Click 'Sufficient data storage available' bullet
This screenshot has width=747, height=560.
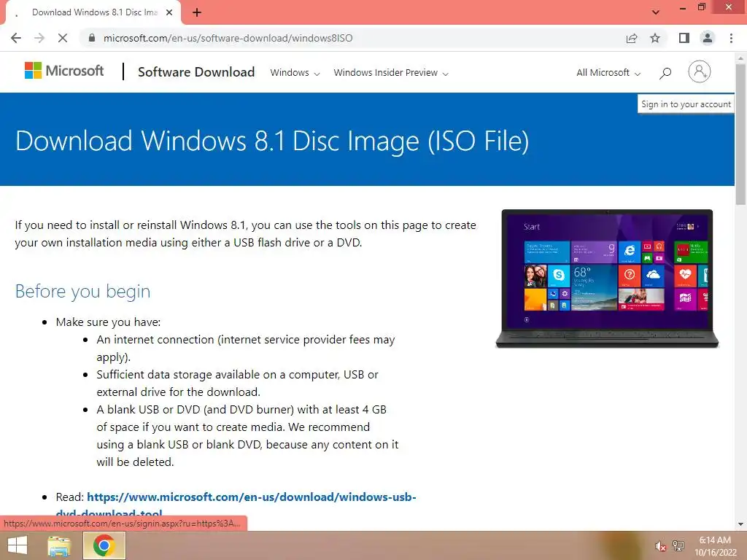[238, 383]
